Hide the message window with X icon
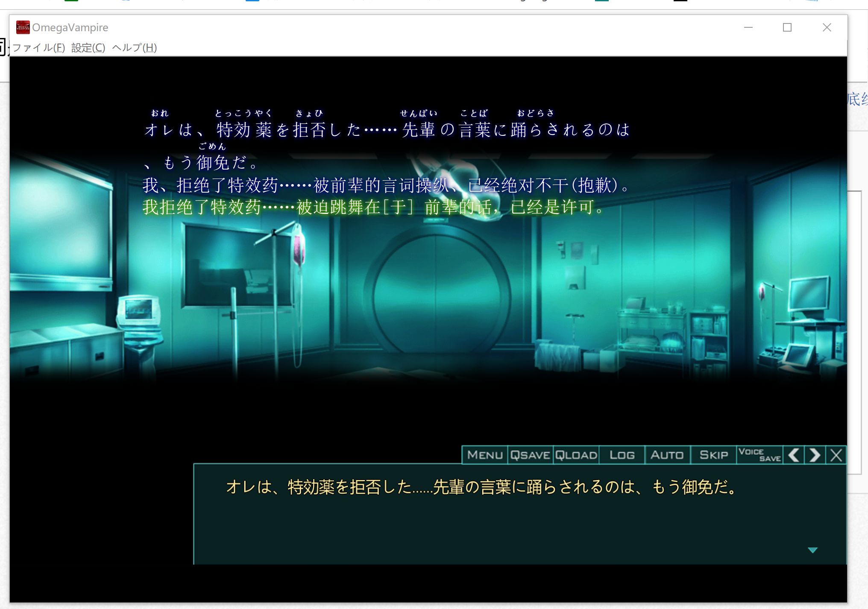Viewport: 868px width, 609px height. point(836,455)
